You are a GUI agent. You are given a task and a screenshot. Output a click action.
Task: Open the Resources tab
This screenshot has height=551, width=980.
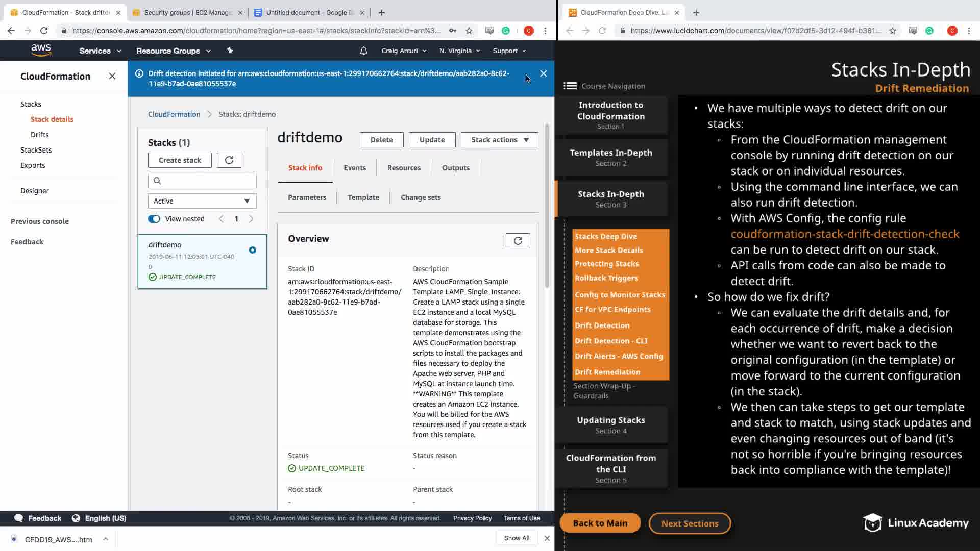[404, 168]
